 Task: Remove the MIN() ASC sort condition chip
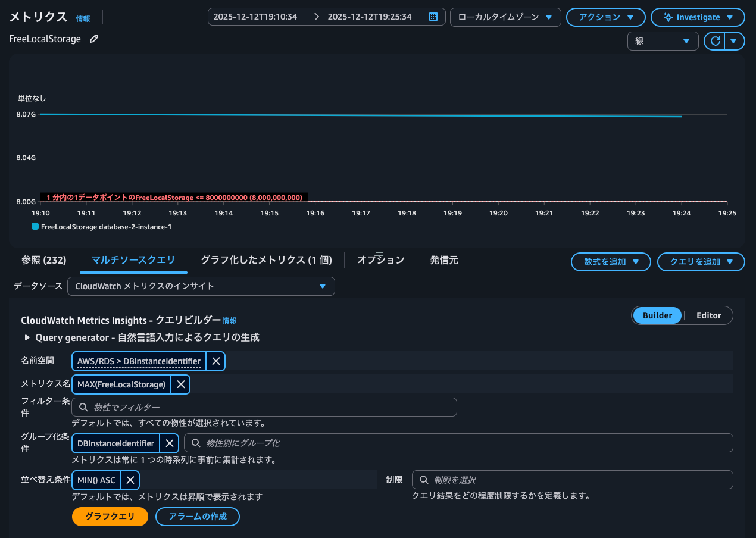point(130,480)
